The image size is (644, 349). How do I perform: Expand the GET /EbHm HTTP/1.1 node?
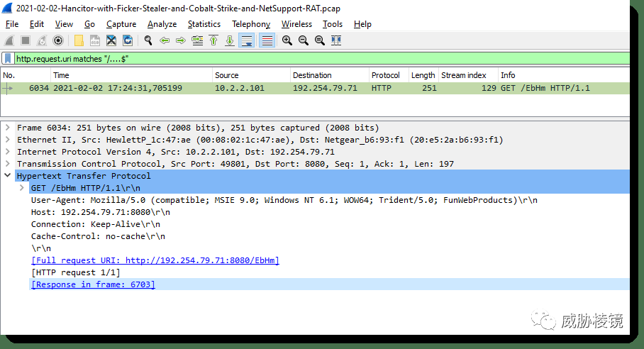click(x=22, y=188)
